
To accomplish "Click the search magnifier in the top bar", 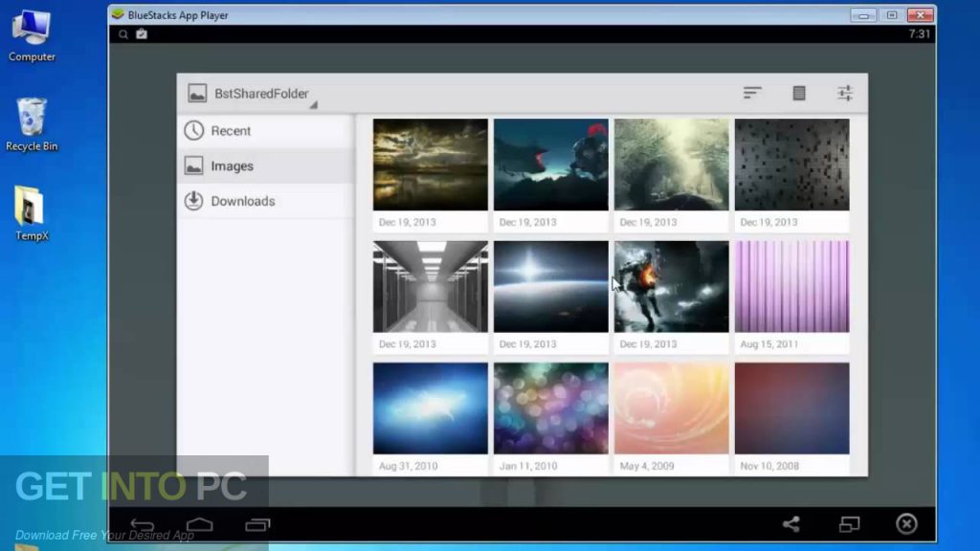I will 123,33.
